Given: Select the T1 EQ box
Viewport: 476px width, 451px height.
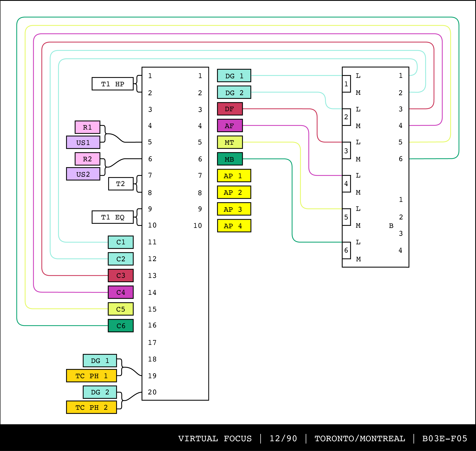Looking at the screenshot, I should [112, 217].
